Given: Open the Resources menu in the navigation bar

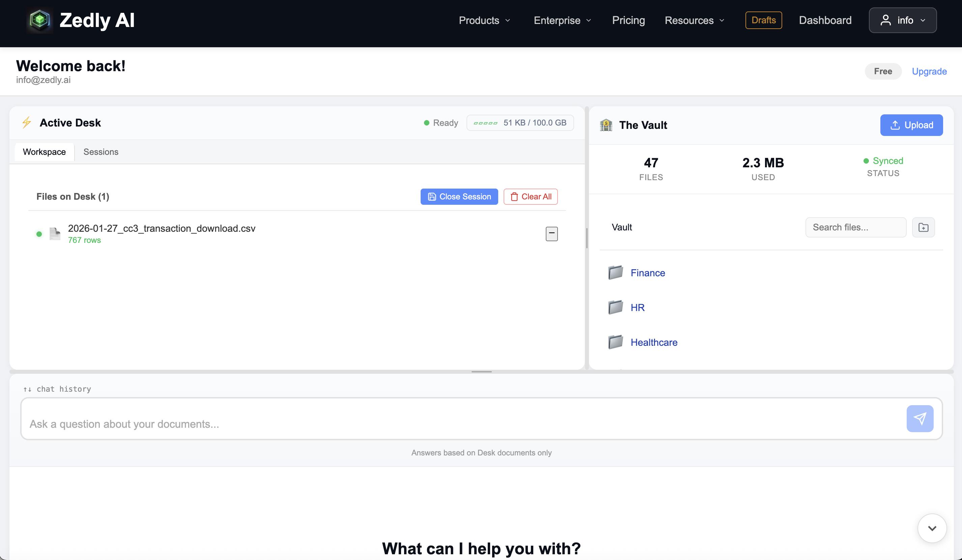Looking at the screenshot, I should point(694,20).
